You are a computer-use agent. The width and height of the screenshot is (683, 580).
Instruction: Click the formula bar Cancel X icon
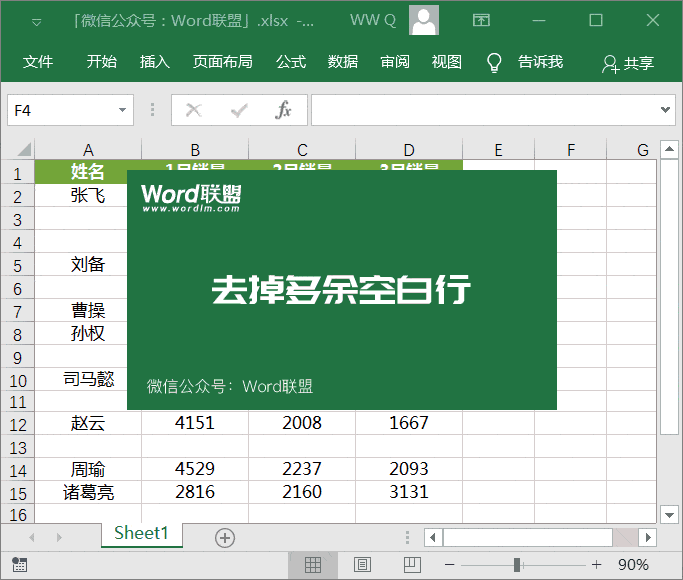click(x=194, y=110)
